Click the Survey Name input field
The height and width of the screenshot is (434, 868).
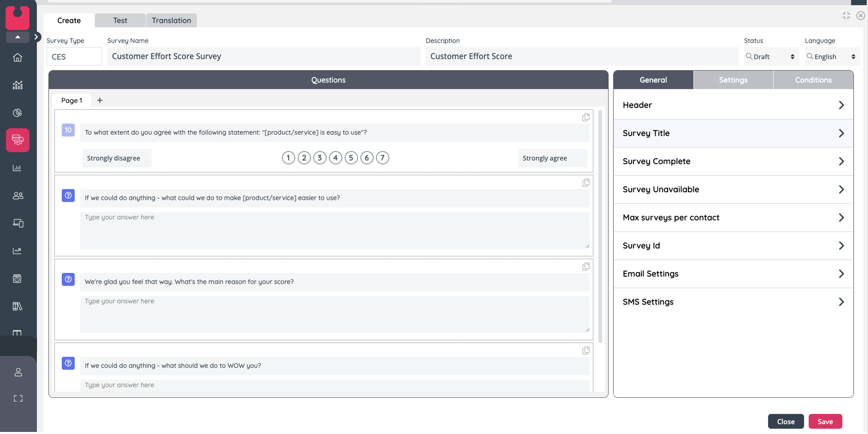(x=263, y=56)
